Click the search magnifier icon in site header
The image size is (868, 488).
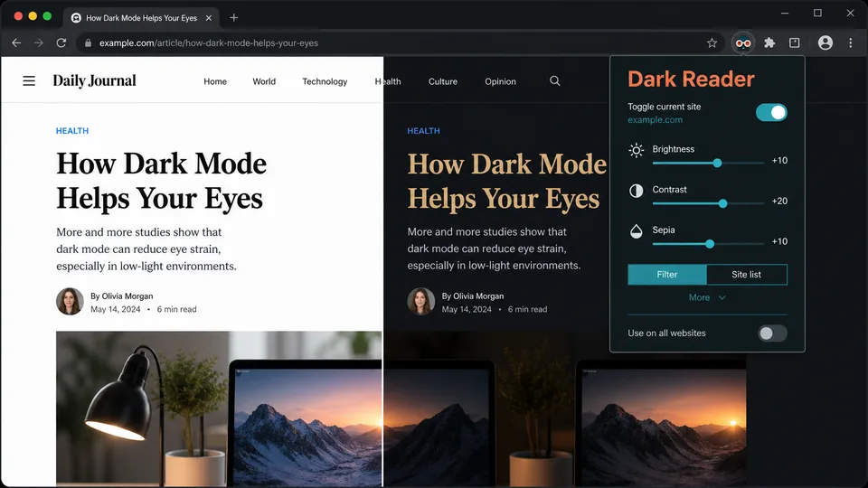pos(554,80)
